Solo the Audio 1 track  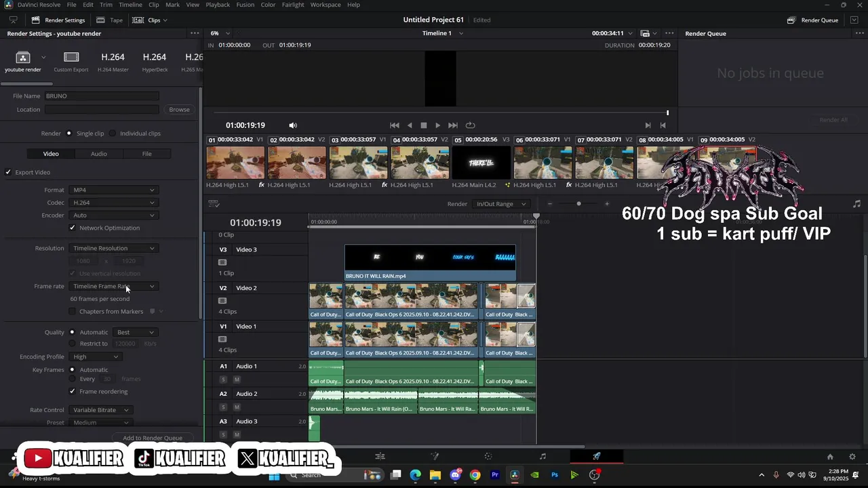tap(223, 380)
